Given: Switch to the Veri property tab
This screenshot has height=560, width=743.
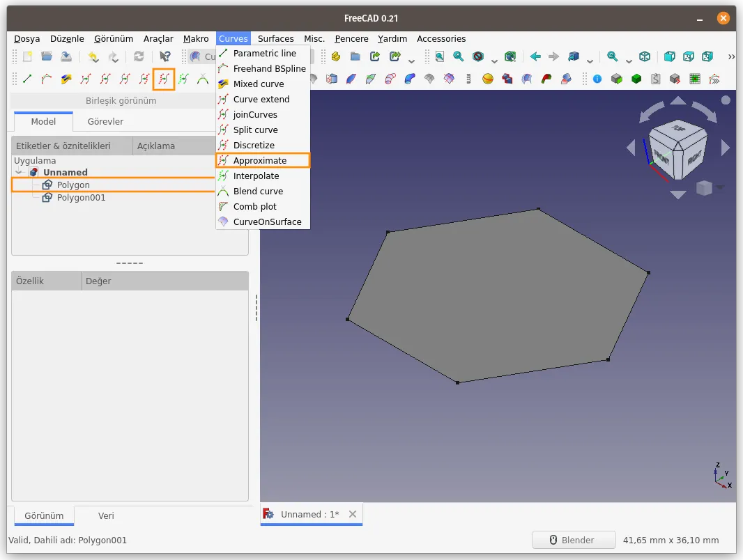Looking at the screenshot, I should pos(106,515).
